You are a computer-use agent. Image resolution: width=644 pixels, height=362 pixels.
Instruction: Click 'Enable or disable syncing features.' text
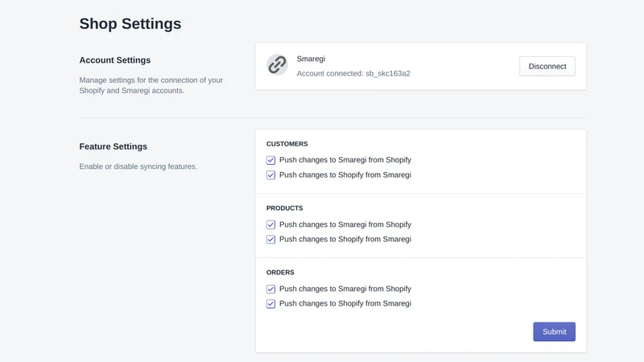(138, 167)
